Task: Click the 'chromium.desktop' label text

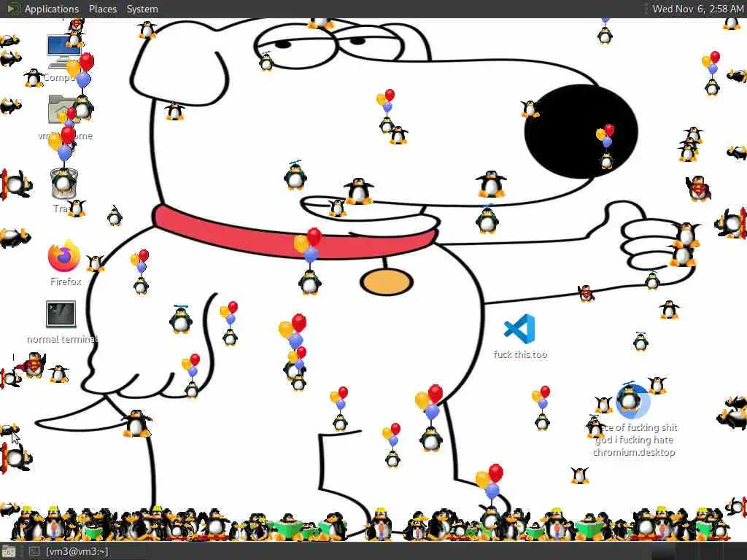Action: pos(634,452)
